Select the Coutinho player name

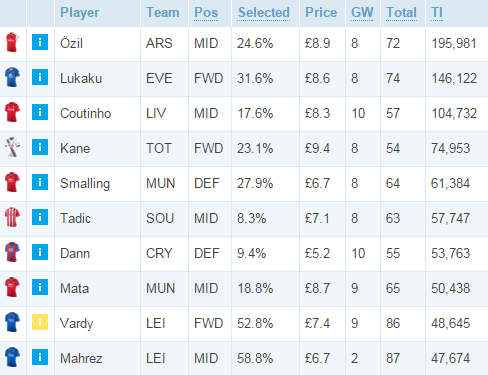[x=85, y=113]
